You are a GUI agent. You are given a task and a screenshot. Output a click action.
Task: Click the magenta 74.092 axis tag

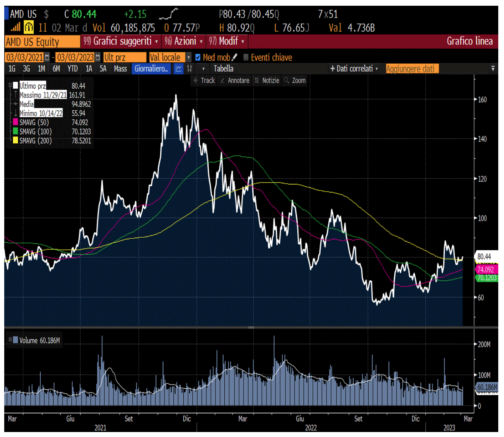(486, 269)
